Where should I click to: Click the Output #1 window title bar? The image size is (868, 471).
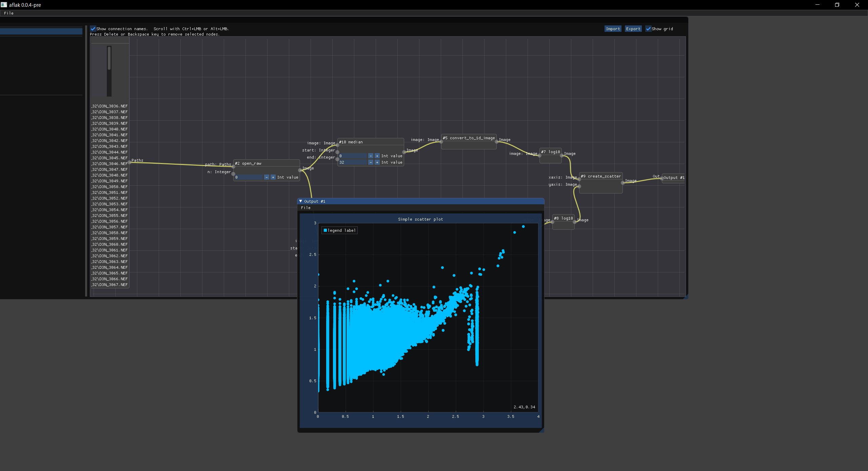tap(420, 201)
